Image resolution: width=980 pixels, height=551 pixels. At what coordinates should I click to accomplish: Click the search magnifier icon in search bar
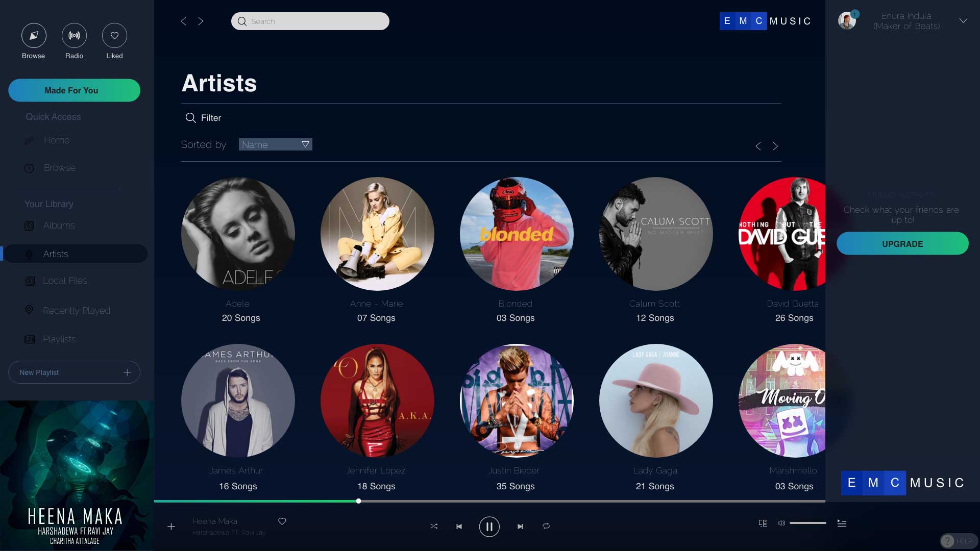click(242, 21)
